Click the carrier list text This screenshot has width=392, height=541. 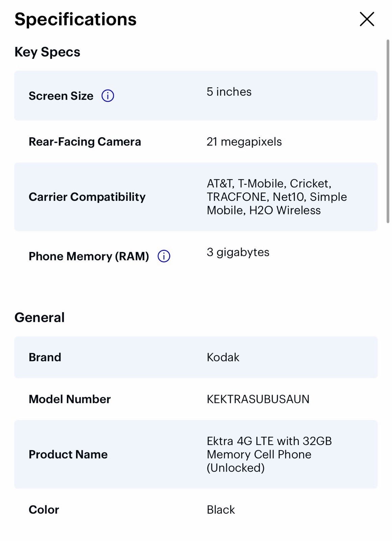click(277, 197)
